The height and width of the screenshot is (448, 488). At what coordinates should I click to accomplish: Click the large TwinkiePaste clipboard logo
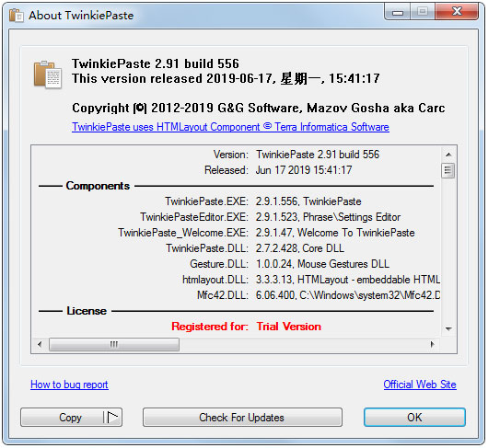pos(48,75)
